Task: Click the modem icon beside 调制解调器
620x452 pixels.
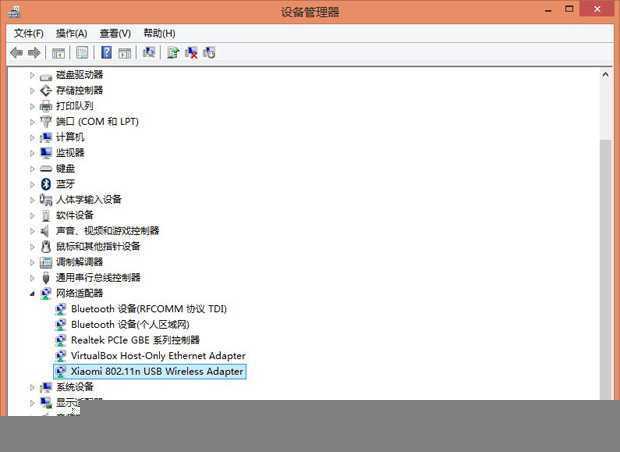Action: pyautogui.click(x=46, y=262)
